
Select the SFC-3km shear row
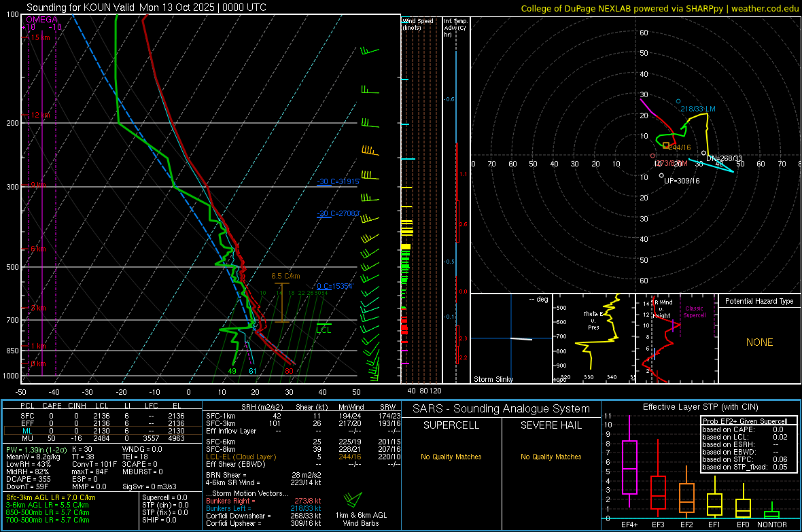[303, 423]
